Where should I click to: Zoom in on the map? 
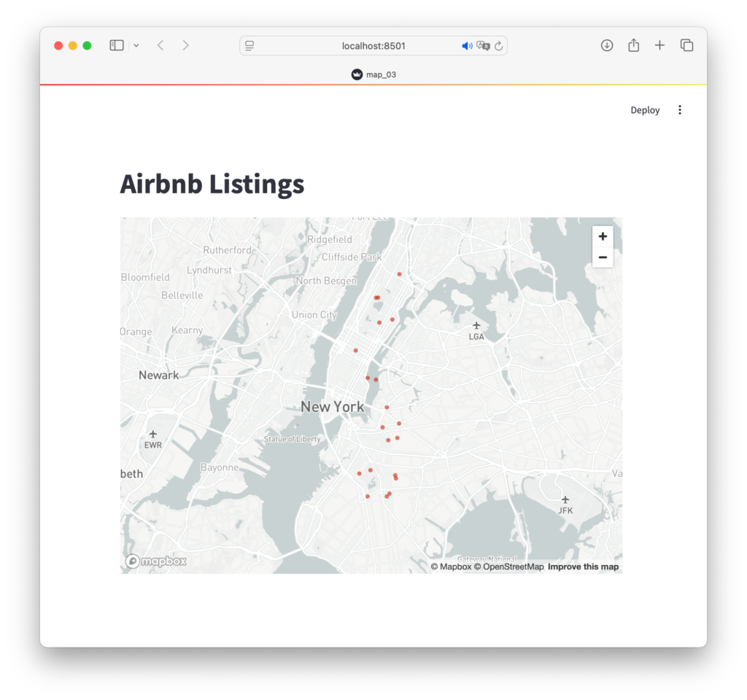pyautogui.click(x=603, y=237)
